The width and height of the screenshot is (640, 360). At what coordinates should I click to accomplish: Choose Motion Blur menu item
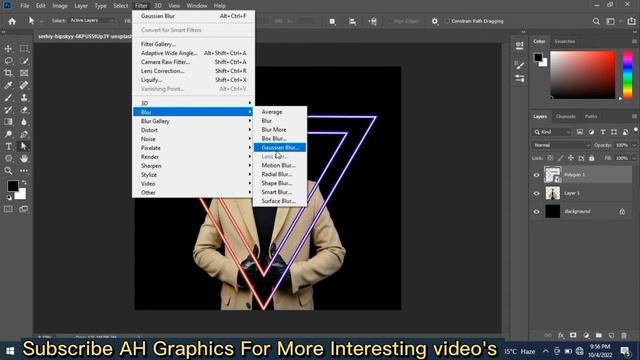[280, 165]
